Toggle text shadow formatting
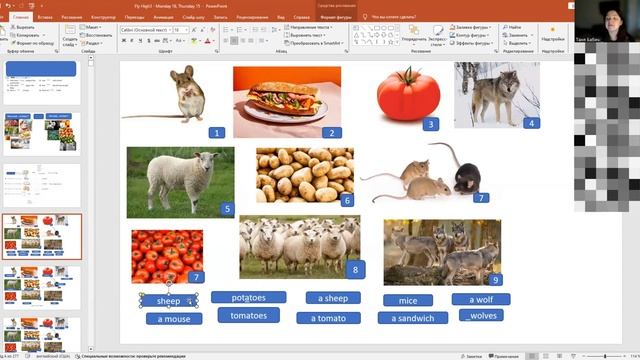 (x=149, y=41)
